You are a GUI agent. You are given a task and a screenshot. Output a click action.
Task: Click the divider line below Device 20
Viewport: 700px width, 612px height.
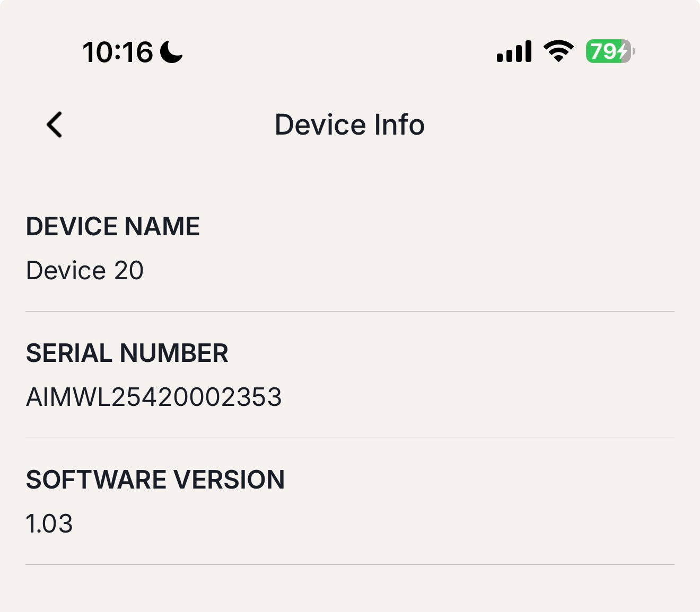pyautogui.click(x=350, y=312)
